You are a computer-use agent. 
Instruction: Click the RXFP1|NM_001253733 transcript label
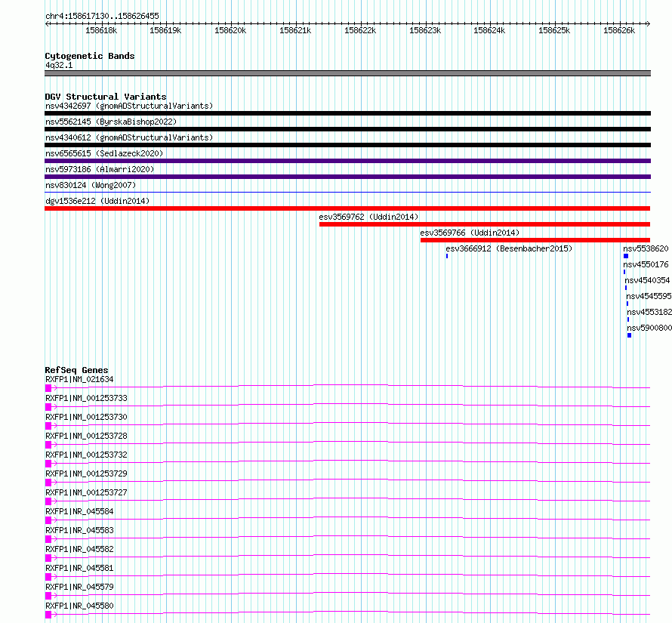click(87, 398)
